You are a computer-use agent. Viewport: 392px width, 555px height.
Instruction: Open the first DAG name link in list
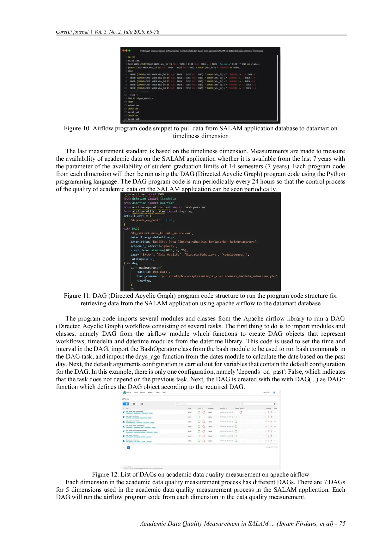135,411
